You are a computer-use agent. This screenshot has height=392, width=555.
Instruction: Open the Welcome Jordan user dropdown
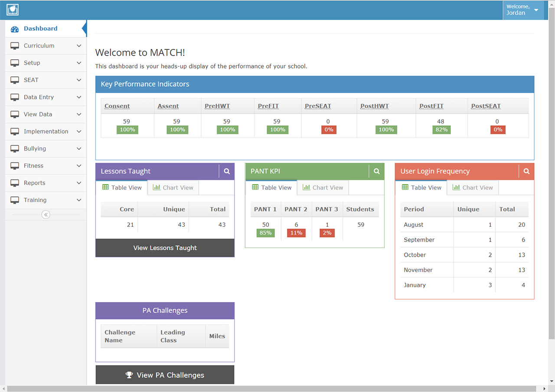click(523, 10)
